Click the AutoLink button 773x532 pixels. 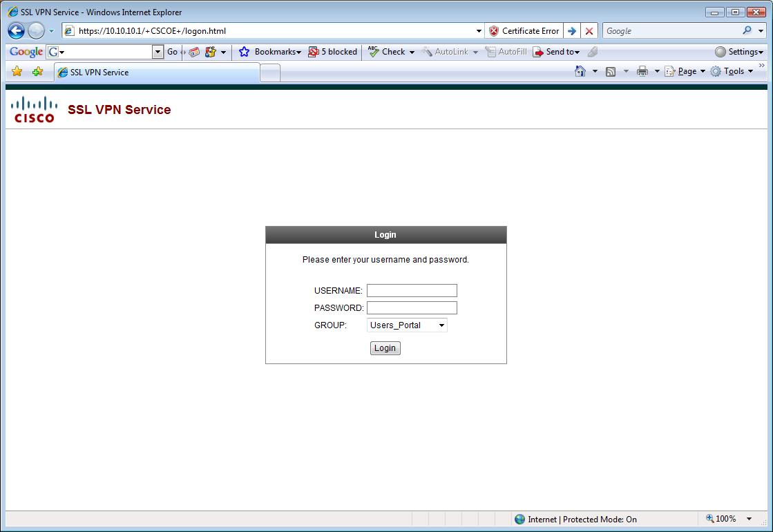[x=445, y=51]
